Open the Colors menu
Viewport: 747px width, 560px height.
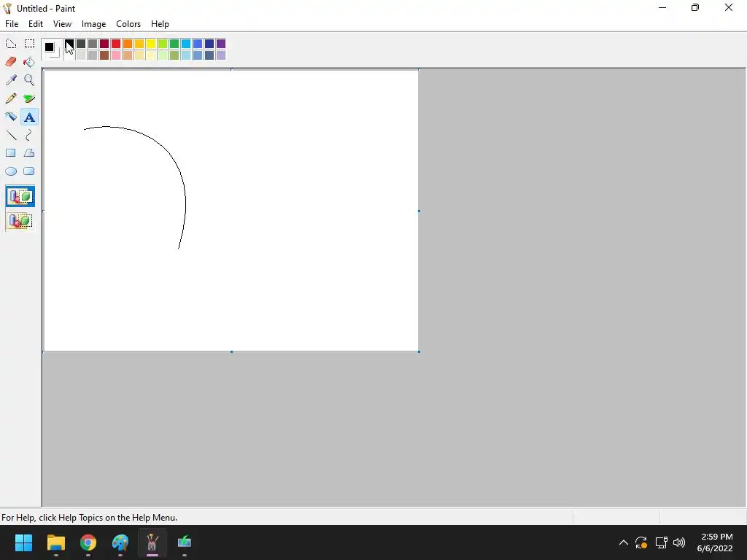[x=128, y=24]
